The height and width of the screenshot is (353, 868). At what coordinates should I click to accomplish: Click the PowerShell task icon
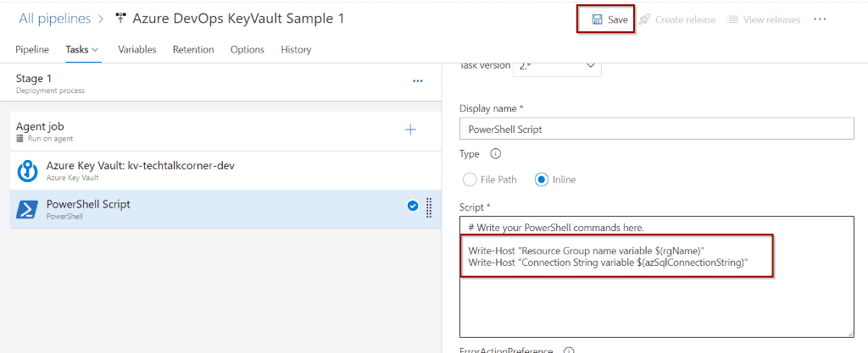(x=26, y=209)
